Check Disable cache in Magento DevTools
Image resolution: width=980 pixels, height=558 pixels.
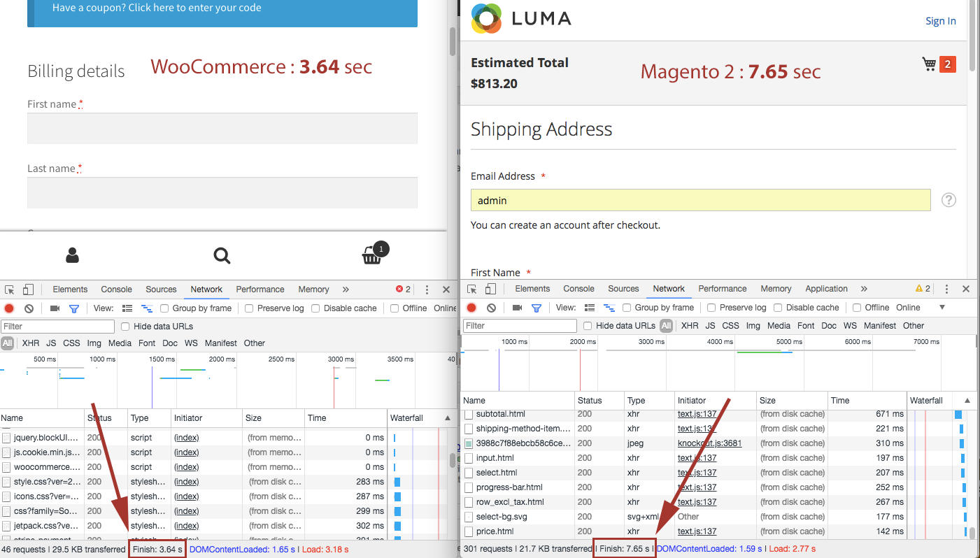point(776,308)
